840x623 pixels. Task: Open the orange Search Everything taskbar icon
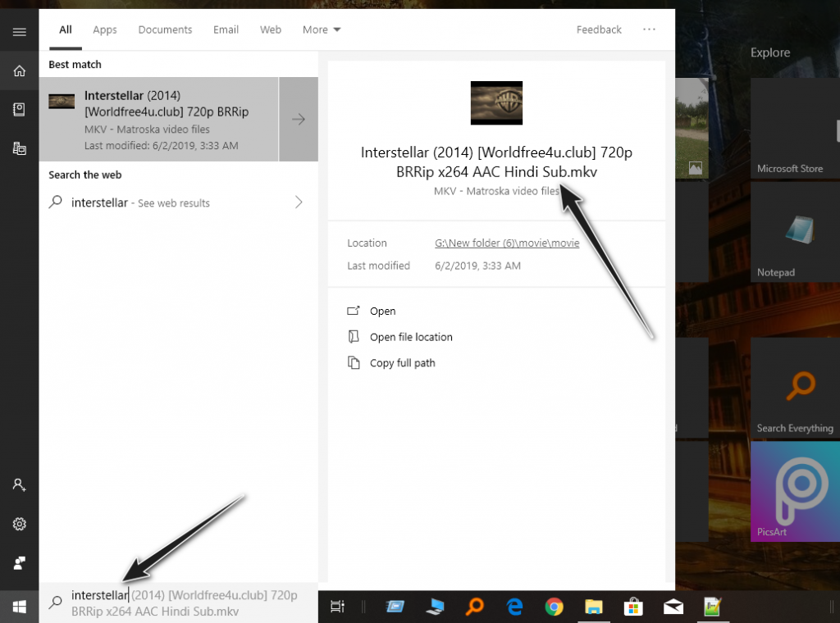click(x=474, y=607)
